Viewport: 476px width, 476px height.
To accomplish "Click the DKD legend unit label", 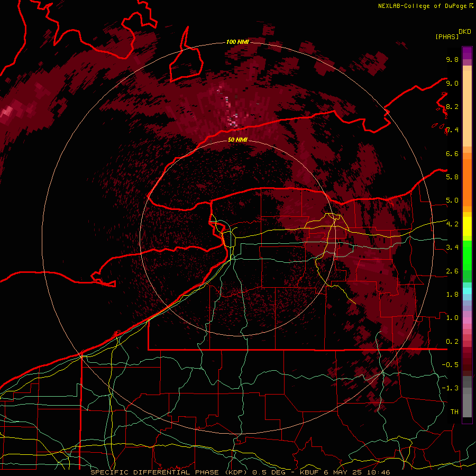I will pos(465,32).
